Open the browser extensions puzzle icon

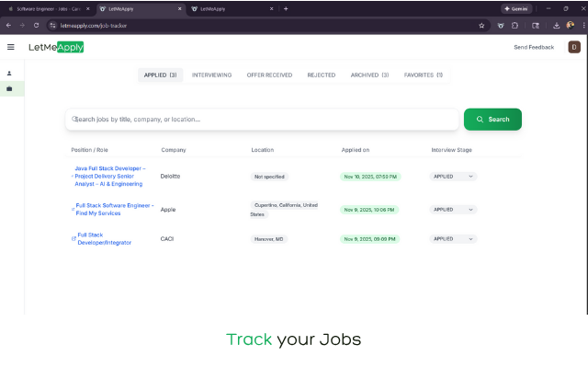(514, 26)
